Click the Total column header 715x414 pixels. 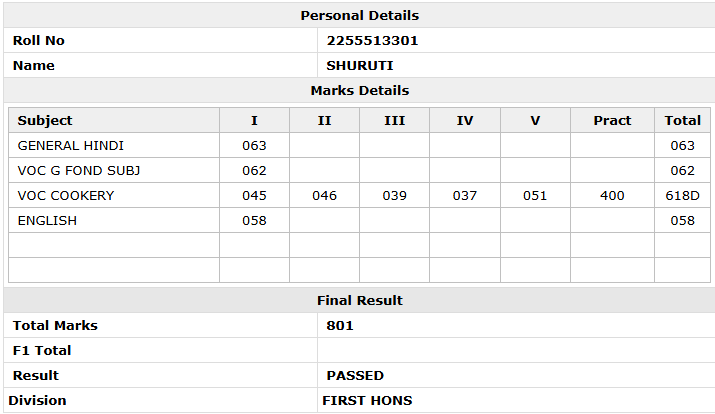coord(682,120)
